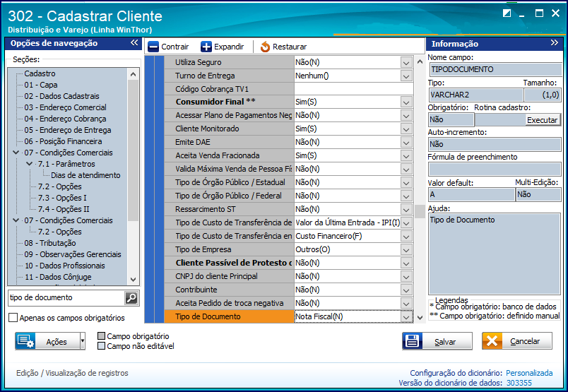Select Dias de atendimento tree item

pyautogui.click(x=85, y=175)
